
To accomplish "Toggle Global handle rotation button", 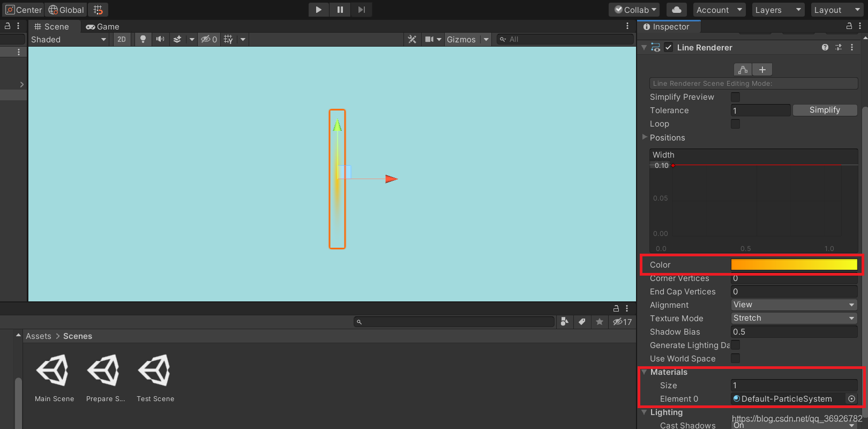I will 66,10.
